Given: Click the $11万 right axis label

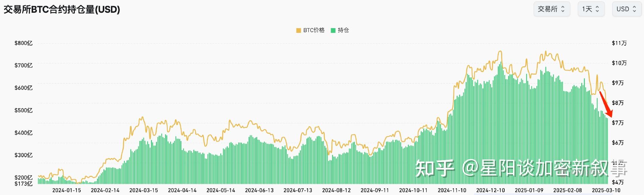Looking at the screenshot, I should point(619,43).
